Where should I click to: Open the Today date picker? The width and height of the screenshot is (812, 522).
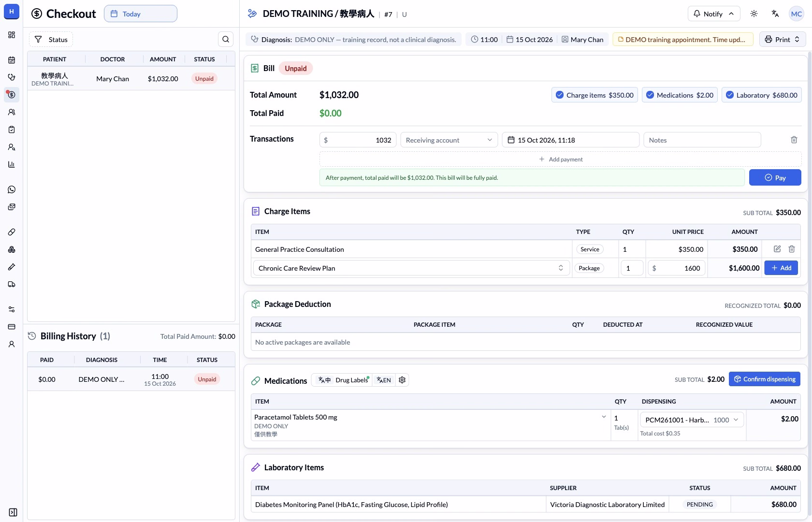[x=141, y=14]
